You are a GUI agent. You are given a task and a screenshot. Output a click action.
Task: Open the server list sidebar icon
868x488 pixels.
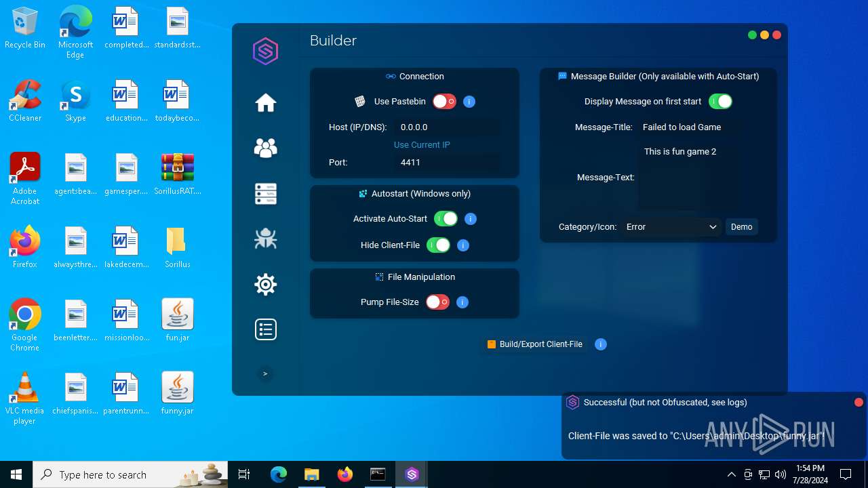point(265,193)
